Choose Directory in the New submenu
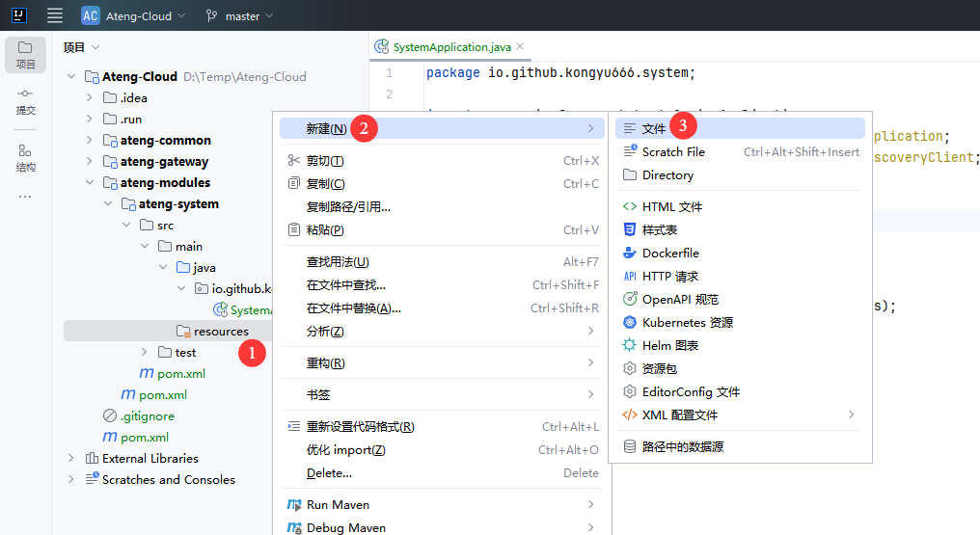Screen dimensions: 980x535 (667, 174)
